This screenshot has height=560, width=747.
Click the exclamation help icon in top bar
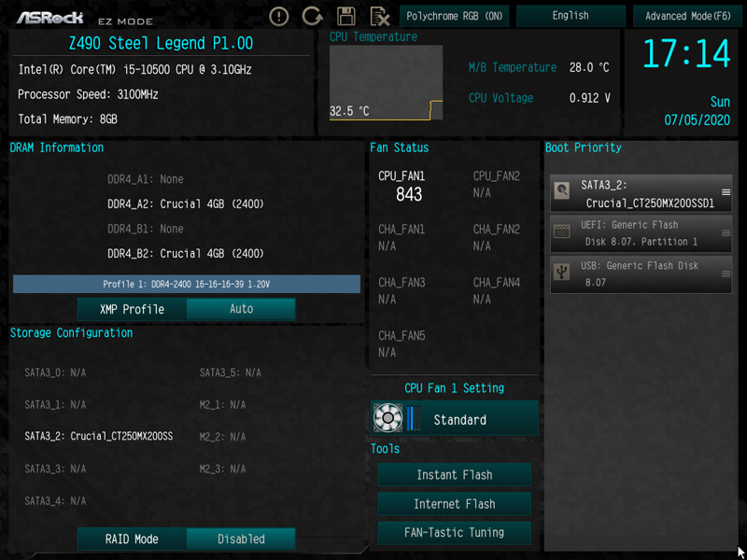[x=278, y=17]
